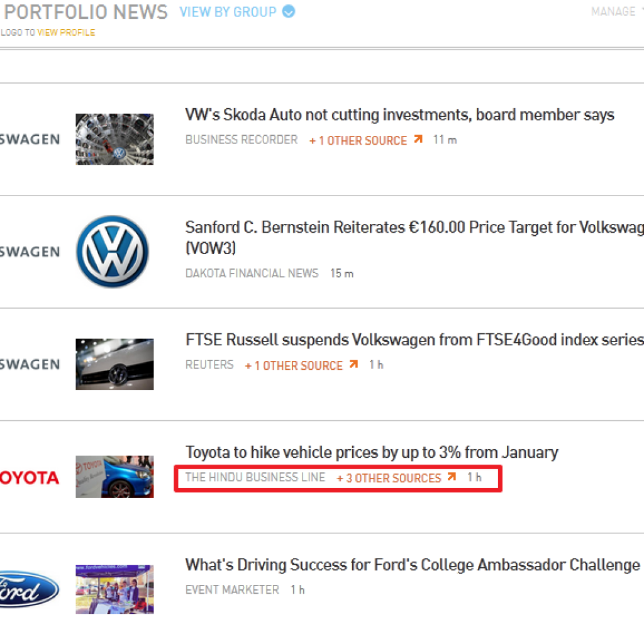Viewport: 644px width, 644px height.
Task: Open FTSE article's +1 Other Source link
Action: point(294,365)
